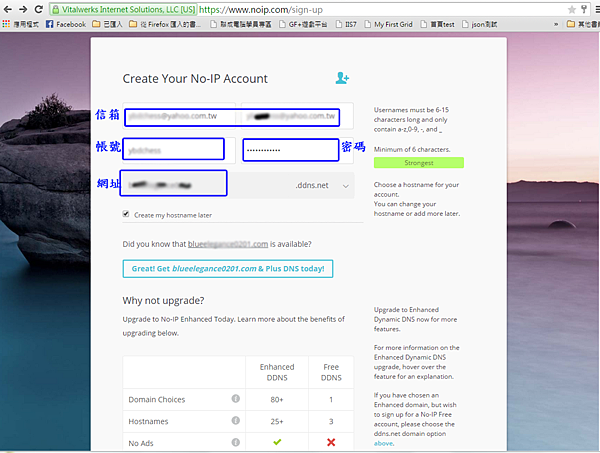Bookmark this page with the star icon
This screenshot has width=600, height=453.
coord(572,10)
